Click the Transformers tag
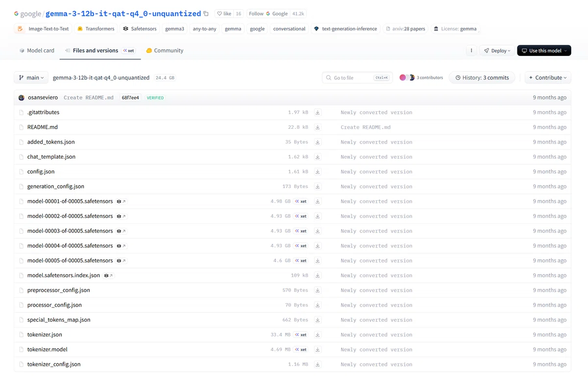Viewport: 588px width, 382px height. (x=96, y=29)
